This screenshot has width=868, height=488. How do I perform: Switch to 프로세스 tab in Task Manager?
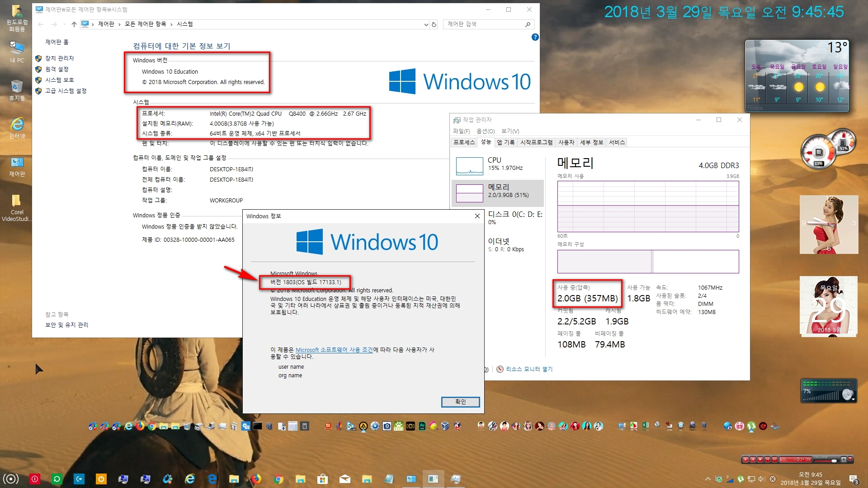pyautogui.click(x=464, y=142)
